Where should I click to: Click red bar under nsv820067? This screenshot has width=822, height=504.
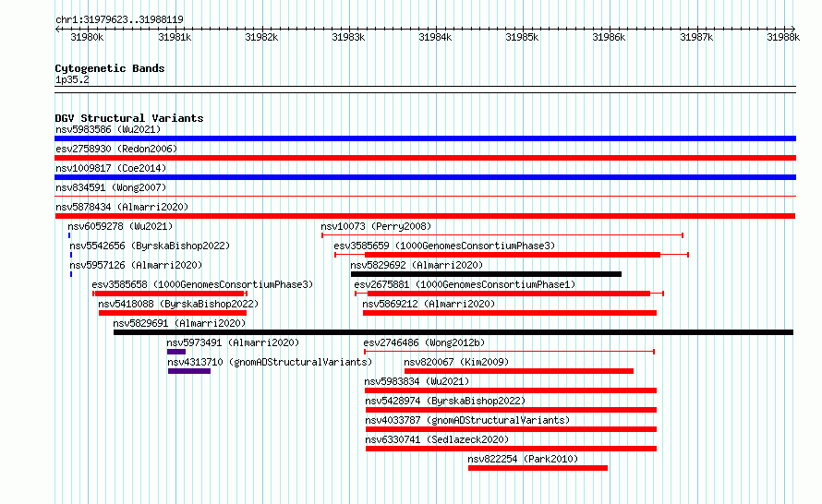pyautogui.click(x=519, y=371)
